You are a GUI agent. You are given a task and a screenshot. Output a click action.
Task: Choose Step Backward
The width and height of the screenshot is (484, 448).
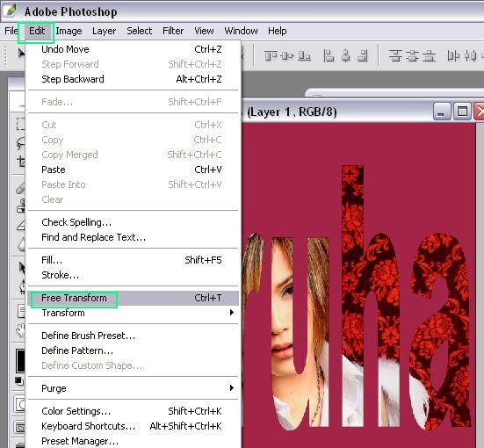click(133, 79)
